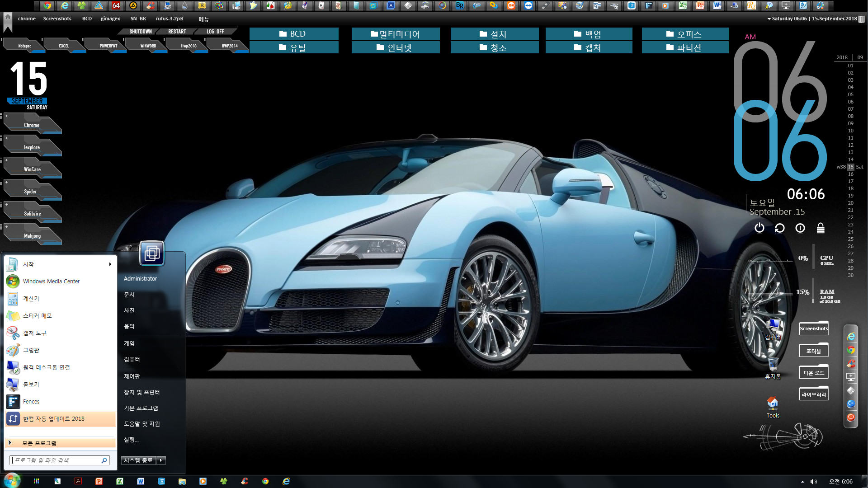
Task: Open 한컴 자동 업데이트 2018 entry
Action: point(61,418)
